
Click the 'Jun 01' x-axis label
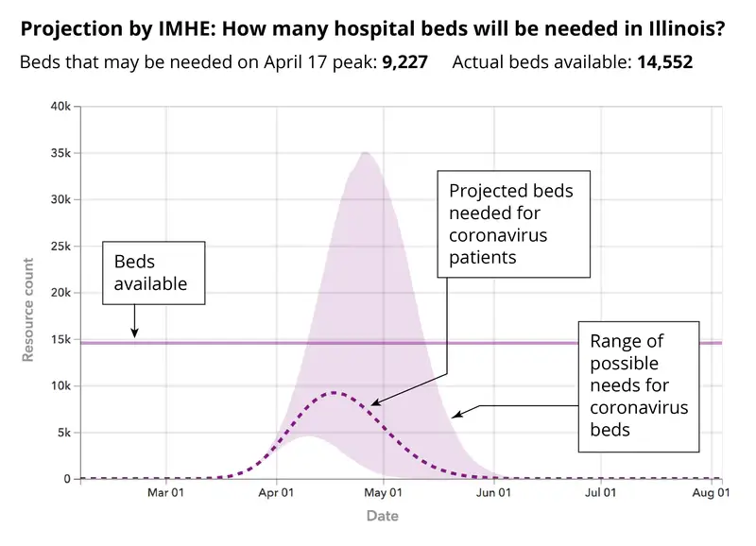point(493,493)
